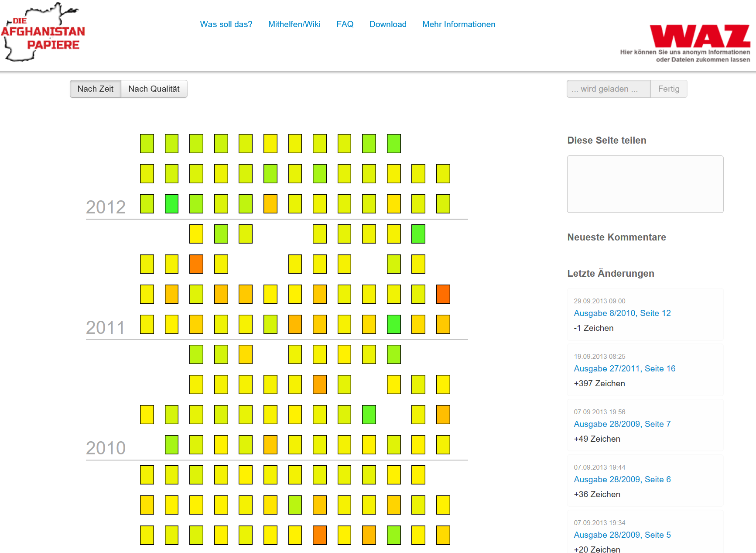
Task: Open Ausgabe 8/2010, Seite 12
Action: tap(622, 313)
